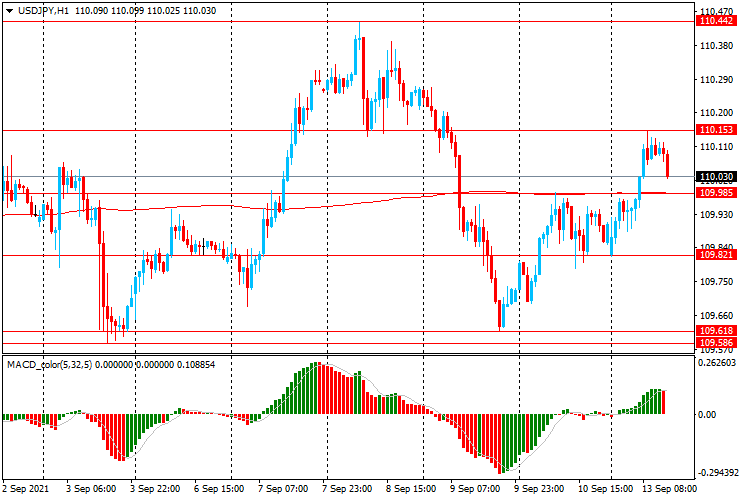Click the 9 Sep 07:00 time axis label
This screenshot has width=740, height=500.
(475, 488)
